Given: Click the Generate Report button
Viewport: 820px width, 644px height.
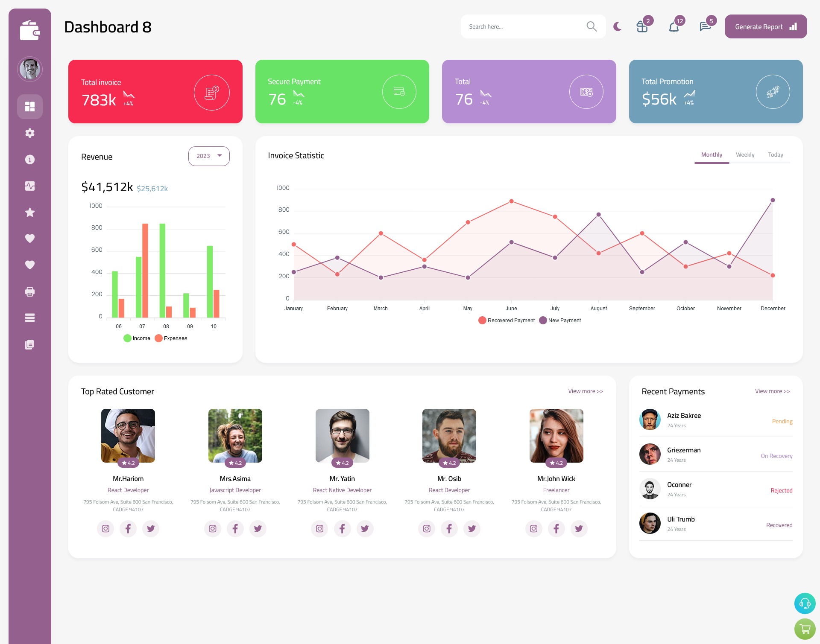Looking at the screenshot, I should coord(765,26).
